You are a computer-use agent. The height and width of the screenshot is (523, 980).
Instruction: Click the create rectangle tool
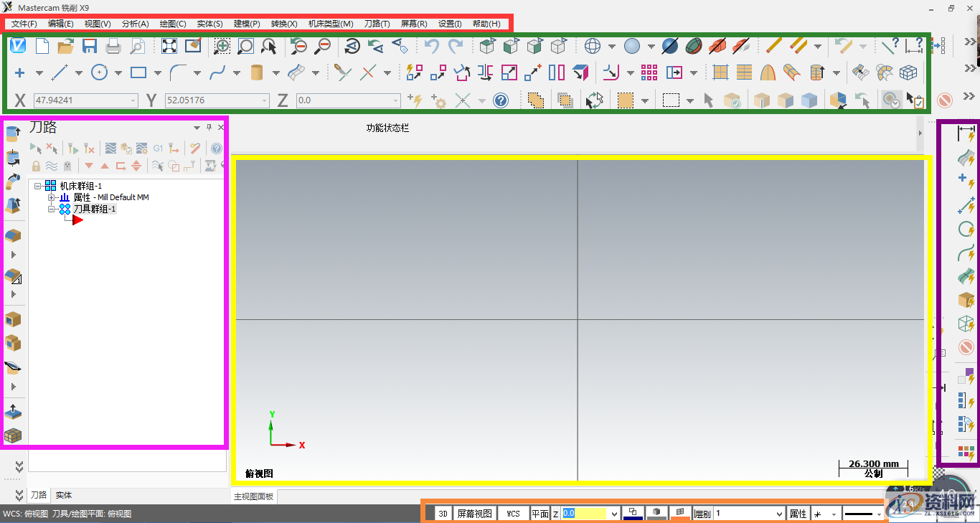[138, 72]
